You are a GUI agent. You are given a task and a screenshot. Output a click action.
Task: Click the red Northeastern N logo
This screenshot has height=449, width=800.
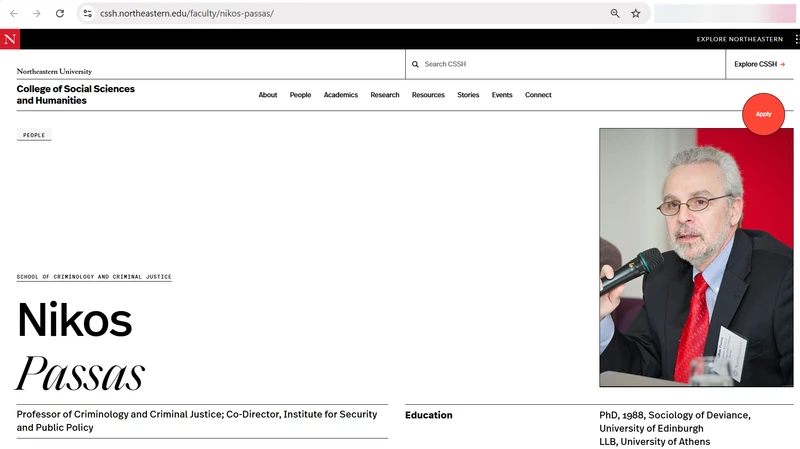[x=10, y=39]
